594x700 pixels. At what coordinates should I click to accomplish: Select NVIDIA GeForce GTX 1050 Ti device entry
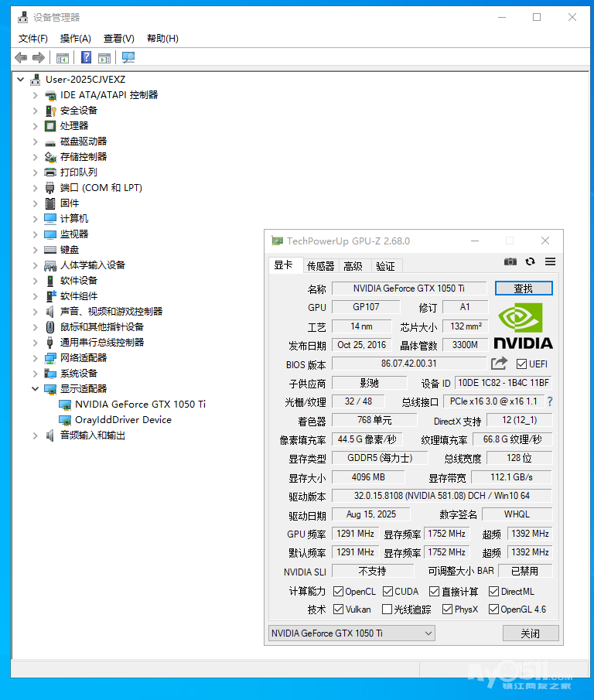point(140,405)
